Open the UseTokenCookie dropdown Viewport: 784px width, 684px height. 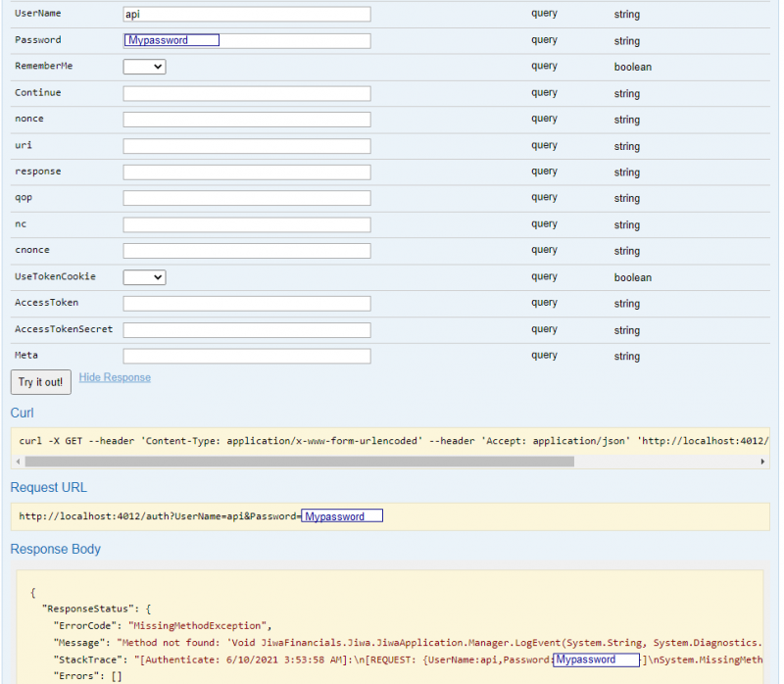(143, 277)
